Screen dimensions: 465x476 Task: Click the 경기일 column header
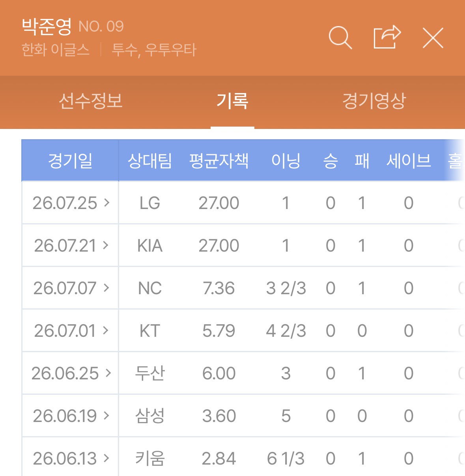point(70,161)
